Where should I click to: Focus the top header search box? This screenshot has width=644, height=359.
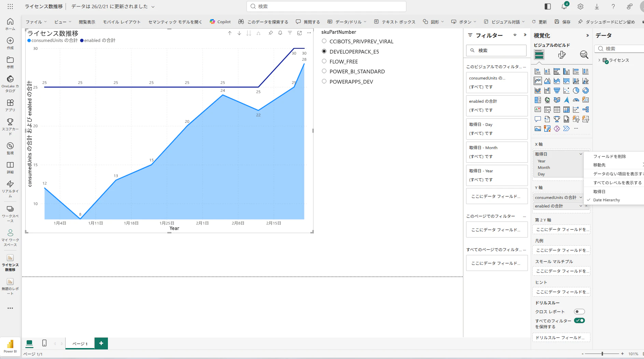pos(326,6)
